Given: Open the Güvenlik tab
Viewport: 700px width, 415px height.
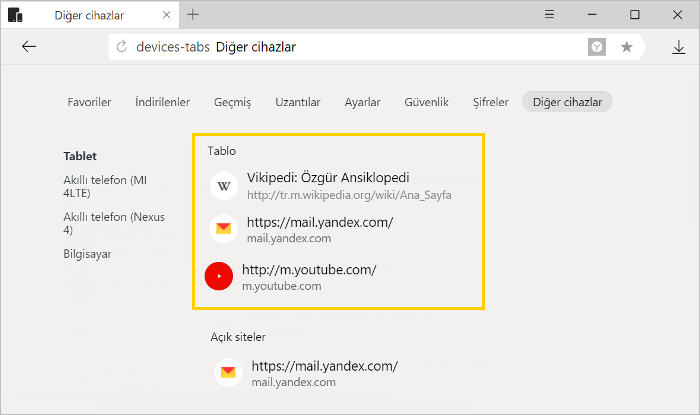Looking at the screenshot, I should click(426, 102).
